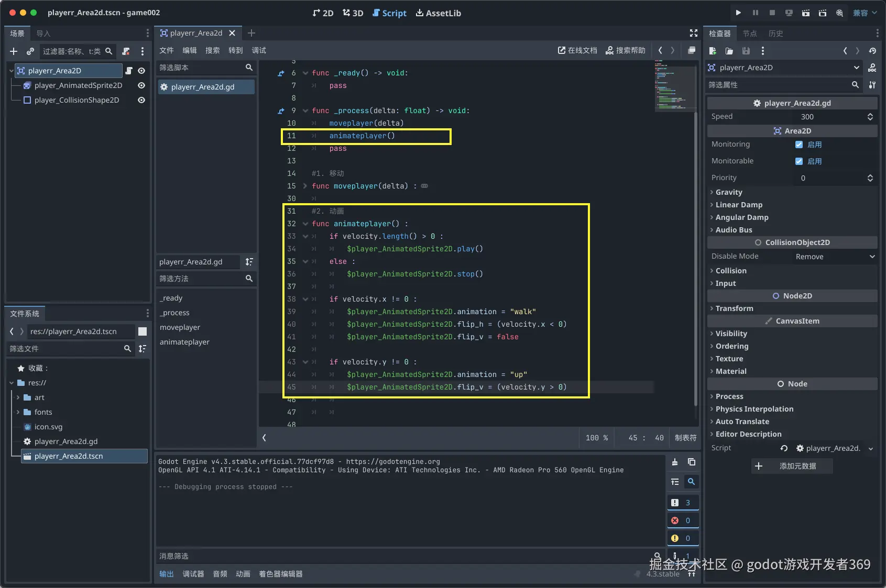Image resolution: width=886 pixels, height=588 pixels.
Task: Open the 搜索 script menu
Action: [213, 50]
